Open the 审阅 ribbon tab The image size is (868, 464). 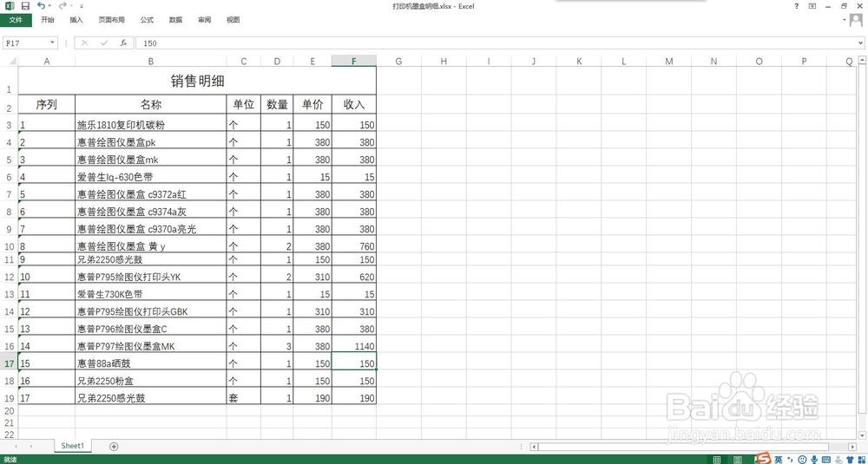pyautogui.click(x=204, y=20)
